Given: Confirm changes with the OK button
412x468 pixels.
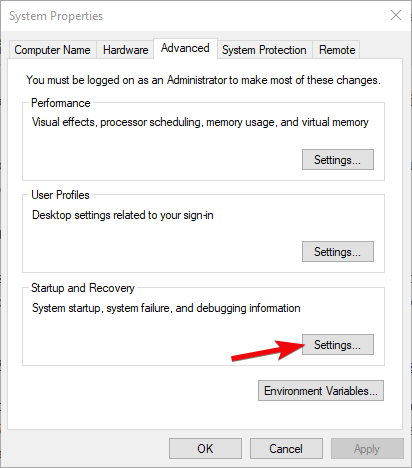Looking at the screenshot, I should [205, 449].
